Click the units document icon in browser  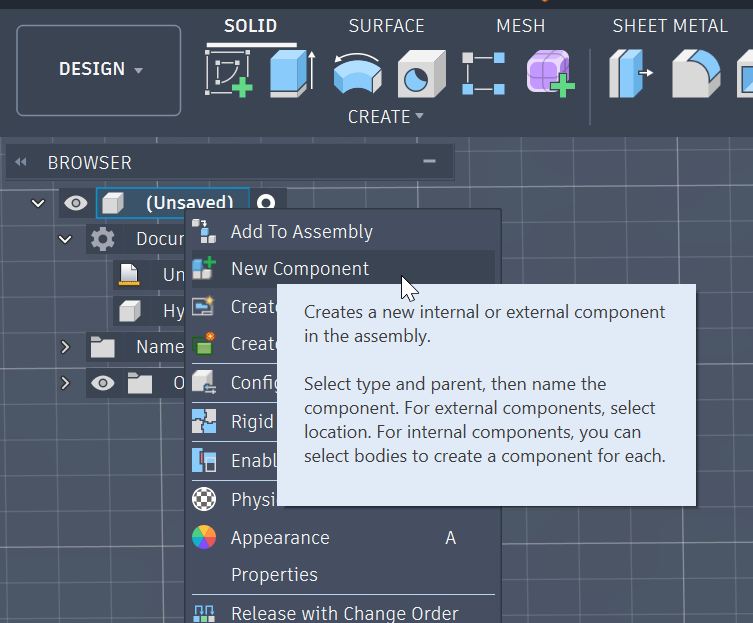pyautogui.click(x=129, y=275)
